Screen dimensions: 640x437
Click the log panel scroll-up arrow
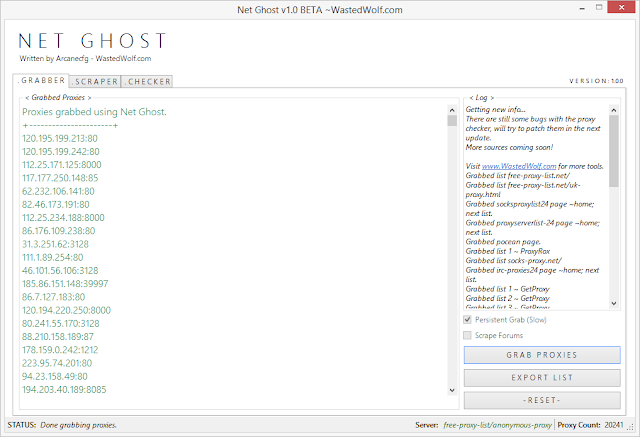[x=613, y=110]
